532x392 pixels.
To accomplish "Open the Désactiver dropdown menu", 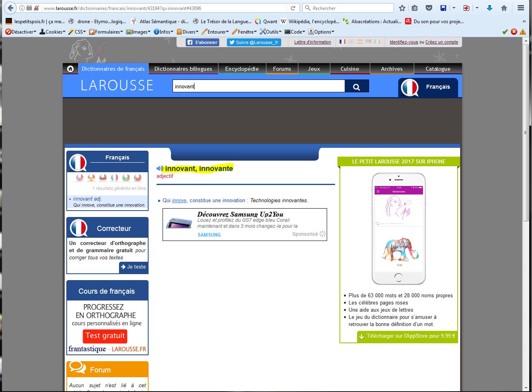I will click(x=21, y=32).
